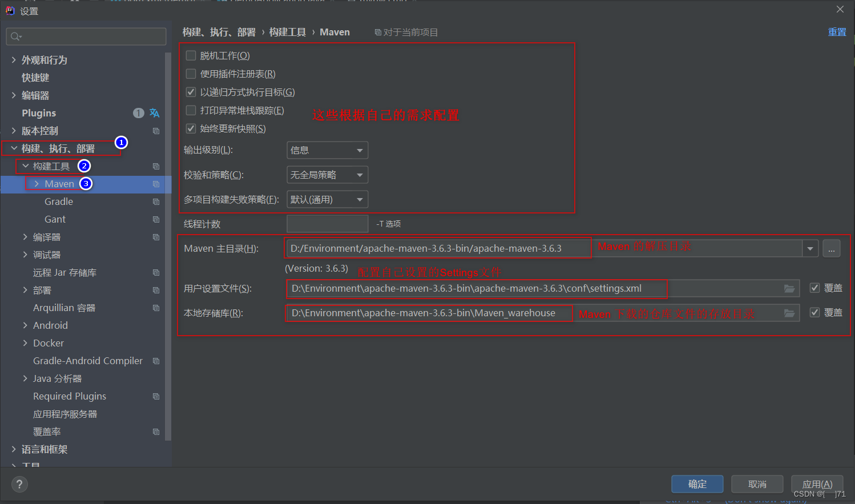
Task: Click 构建工具 breadcrumb
Action: coord(288,33)
